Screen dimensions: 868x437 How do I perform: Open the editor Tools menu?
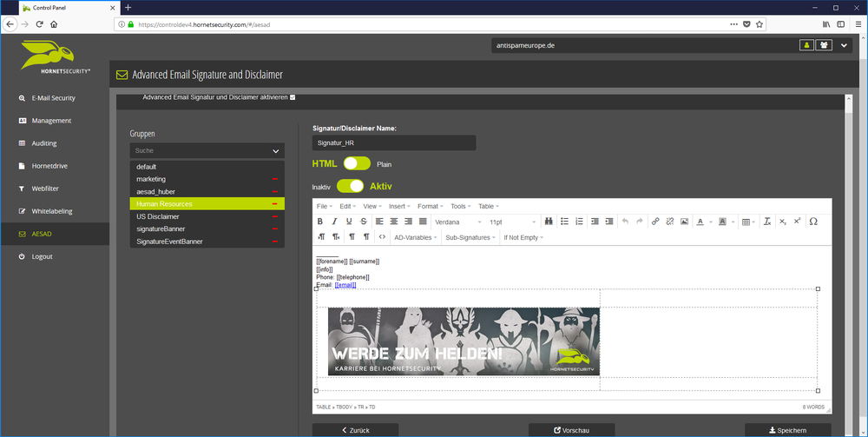point(461,206)
